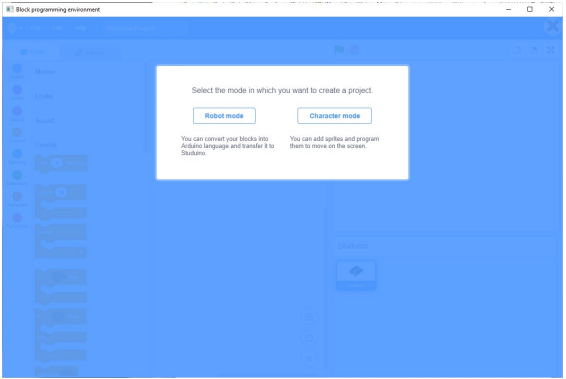Choose Character mode for the project
Screen dimensions: 566x379
[334, 116]
